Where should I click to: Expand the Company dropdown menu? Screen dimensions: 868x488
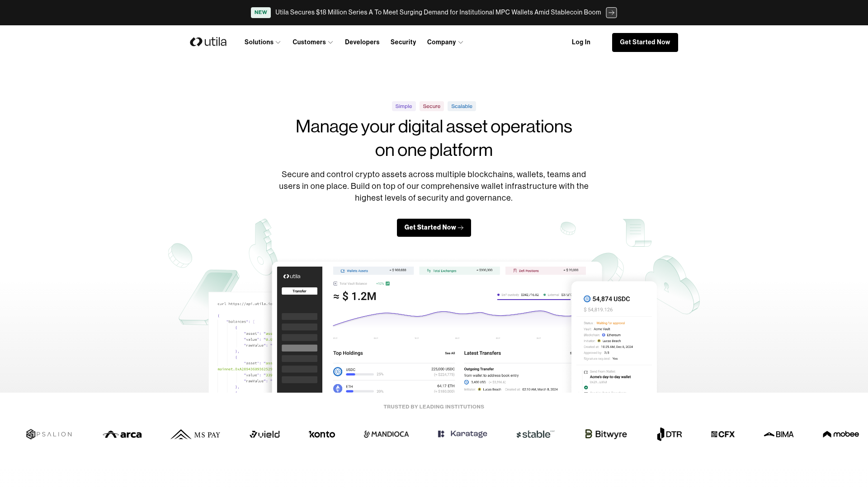pyautogui.click(x=445, y=42)
